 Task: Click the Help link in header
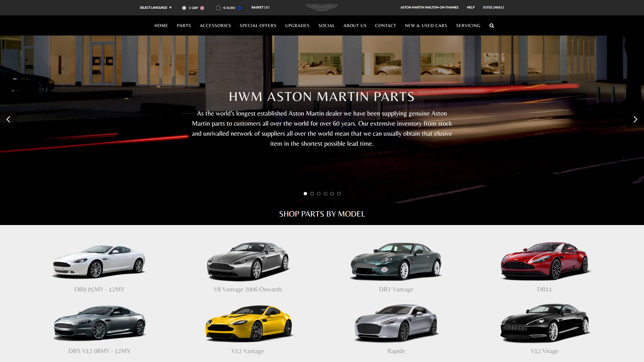click(x=470, y=7)
